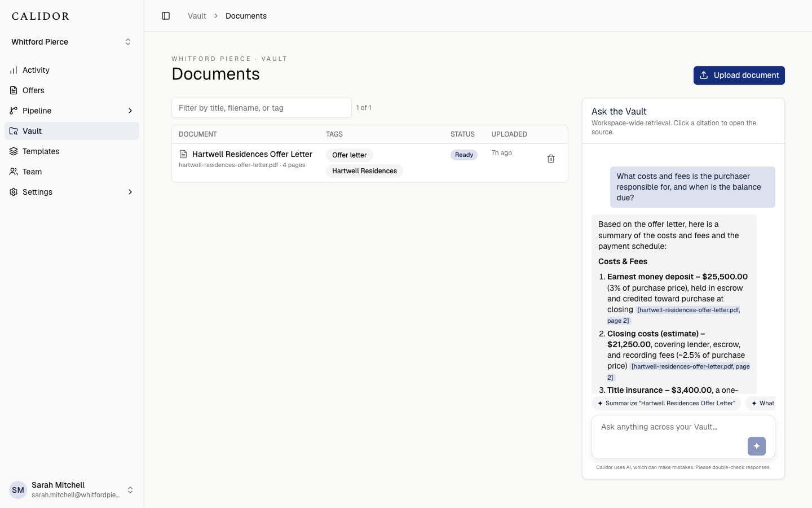This screenshot has height=508, width=812.
Task: Click the Offers document icon
Action: [x=14, y=90]
